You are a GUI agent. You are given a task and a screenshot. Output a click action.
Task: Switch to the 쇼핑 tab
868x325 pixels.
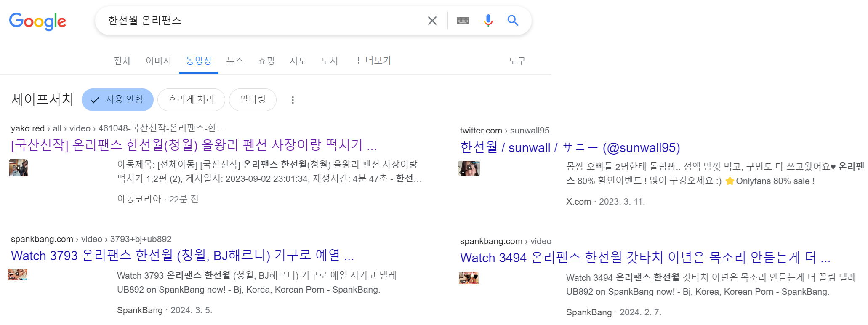tap(266, 61)
